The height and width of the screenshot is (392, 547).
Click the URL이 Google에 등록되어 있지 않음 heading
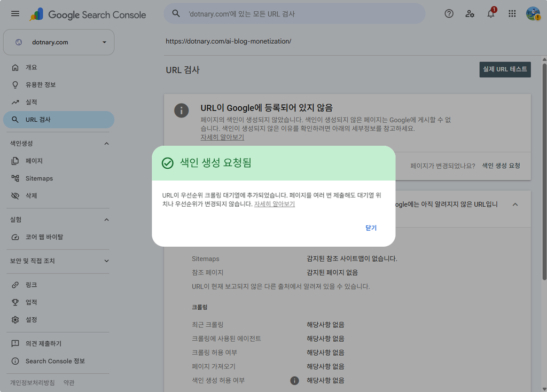pos(267,108)
